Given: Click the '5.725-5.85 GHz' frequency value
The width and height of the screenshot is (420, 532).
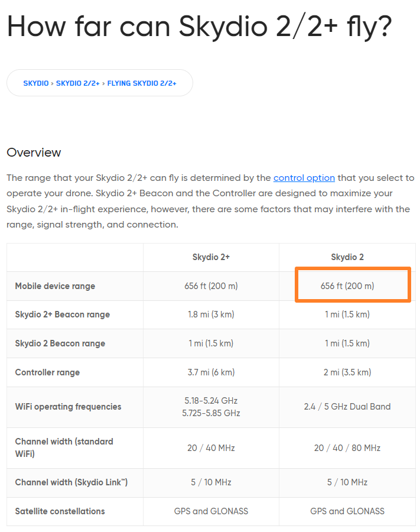Looking at the screenshot, I should point(211,413).
